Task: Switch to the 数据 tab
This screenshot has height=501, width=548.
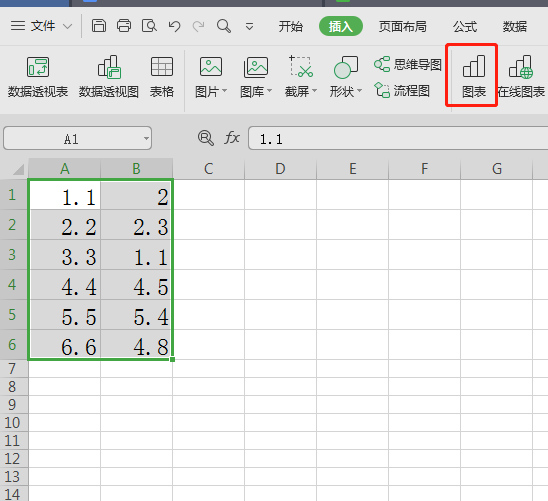Action: pyautogui.click(x=515, y=27)
